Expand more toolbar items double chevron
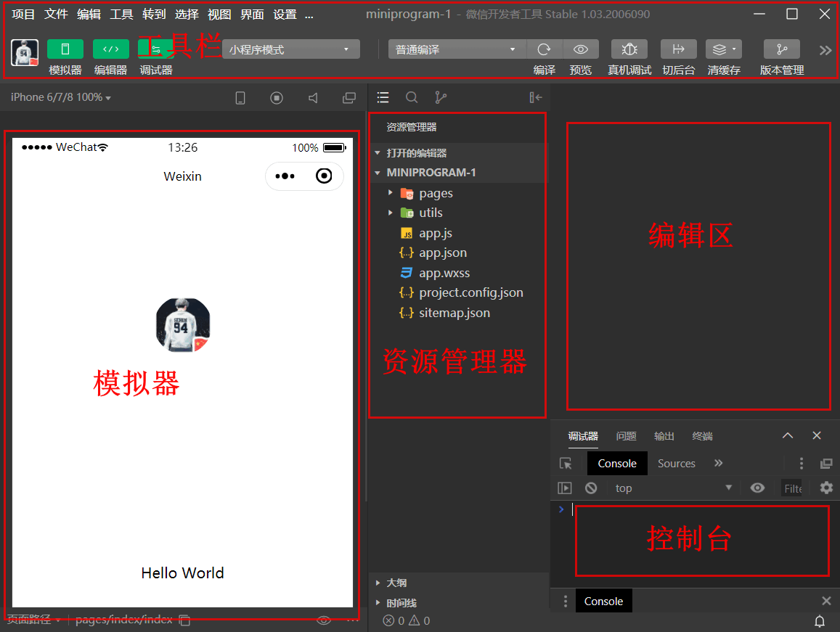 click(x=825, y=50)
